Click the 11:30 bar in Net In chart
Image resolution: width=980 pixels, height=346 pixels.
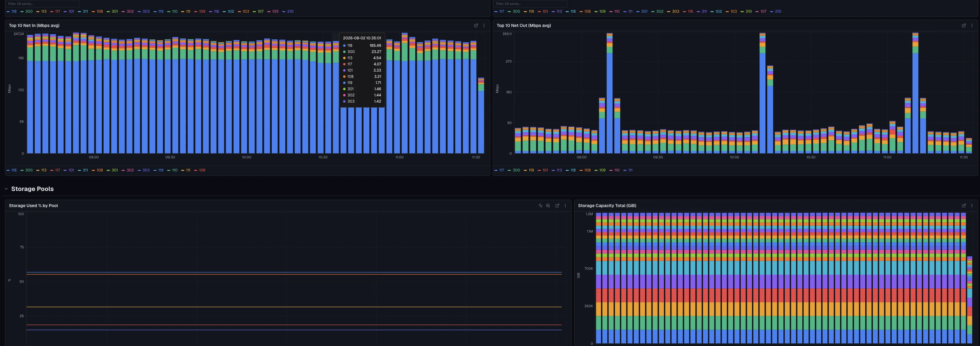[473, 97]
